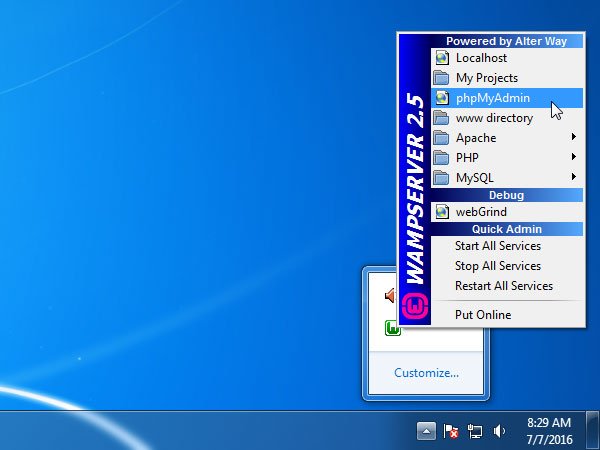
Task: Click the Show Desktop strip at the taskbar end
Action: [x=592, y=430]
